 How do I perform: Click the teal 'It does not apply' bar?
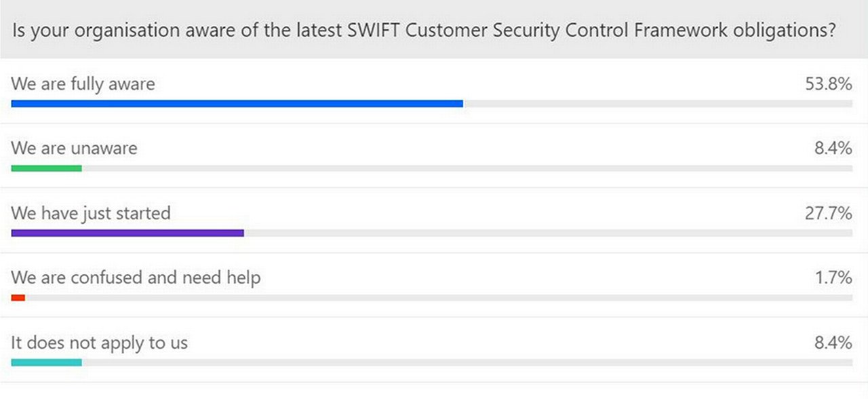[46, 362]
